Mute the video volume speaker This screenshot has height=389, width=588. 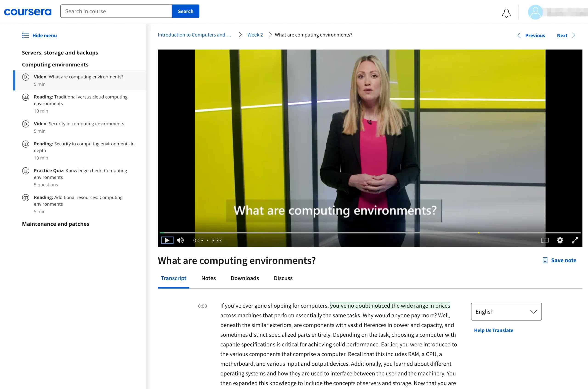tap(180, 240)
